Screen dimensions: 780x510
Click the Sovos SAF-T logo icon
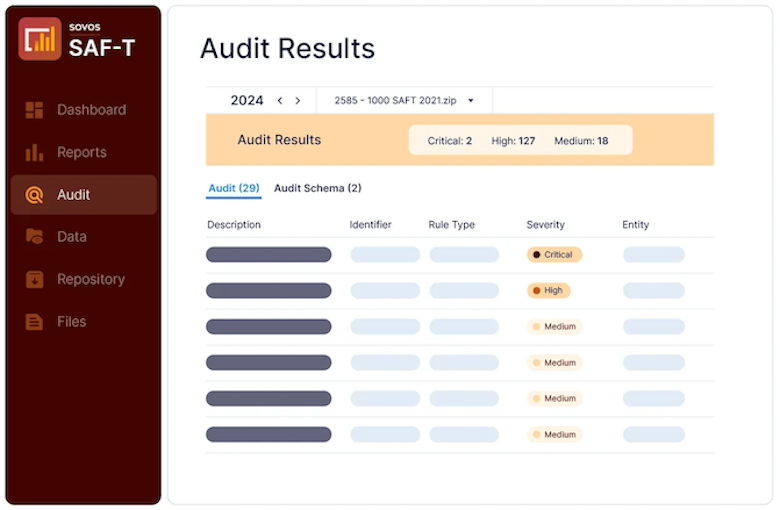pos(40,39)
